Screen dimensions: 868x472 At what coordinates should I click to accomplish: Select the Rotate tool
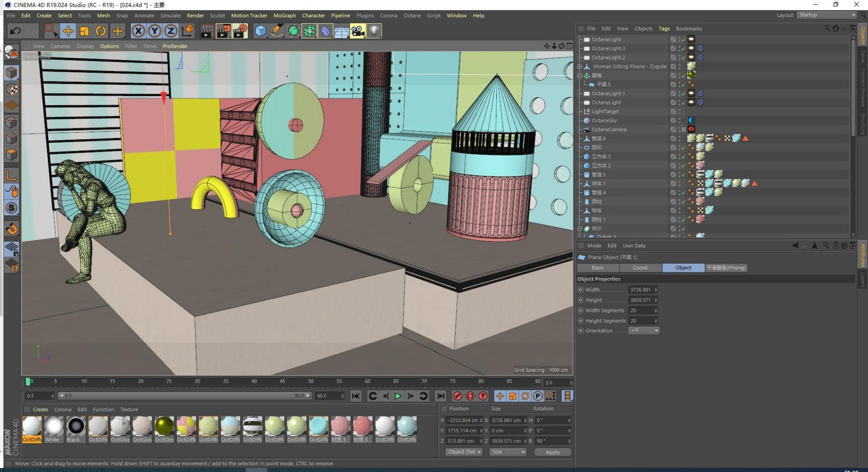pyautogui.click(x=101, y=31)
